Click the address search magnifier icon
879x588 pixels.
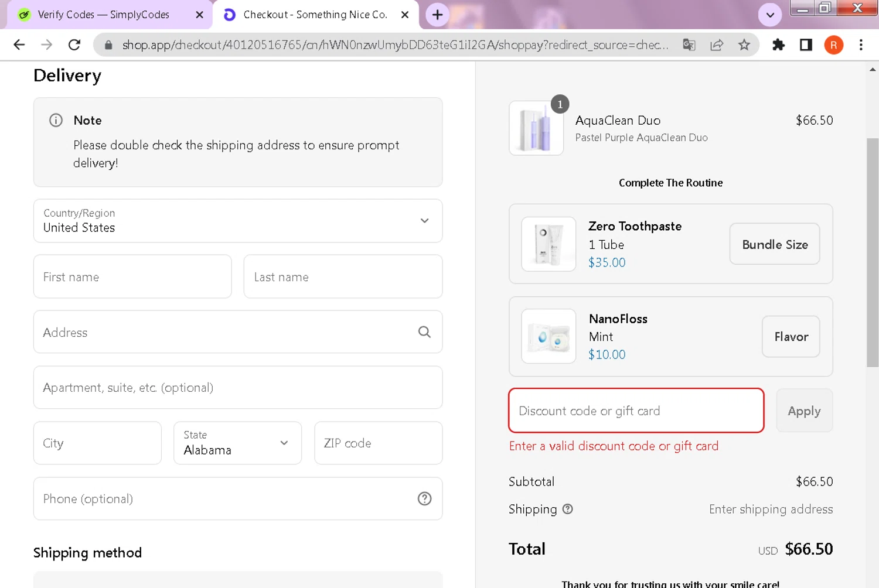pyautogui.click(x=424, y=332)
